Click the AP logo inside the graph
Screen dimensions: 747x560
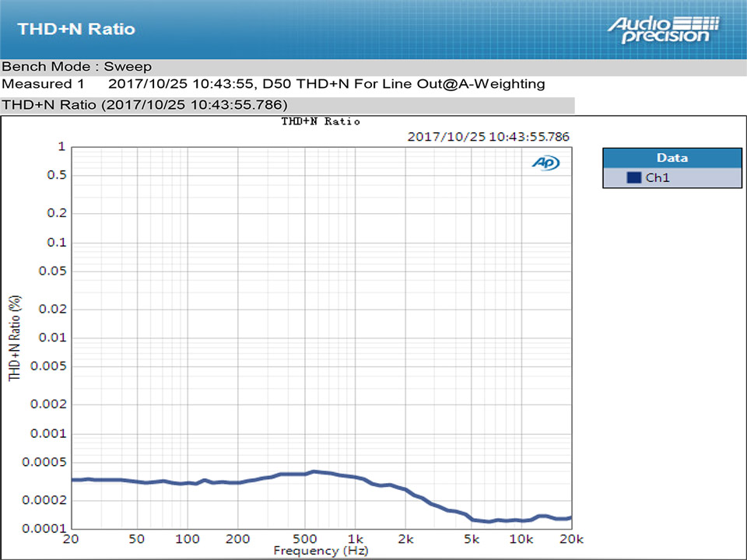545,163
